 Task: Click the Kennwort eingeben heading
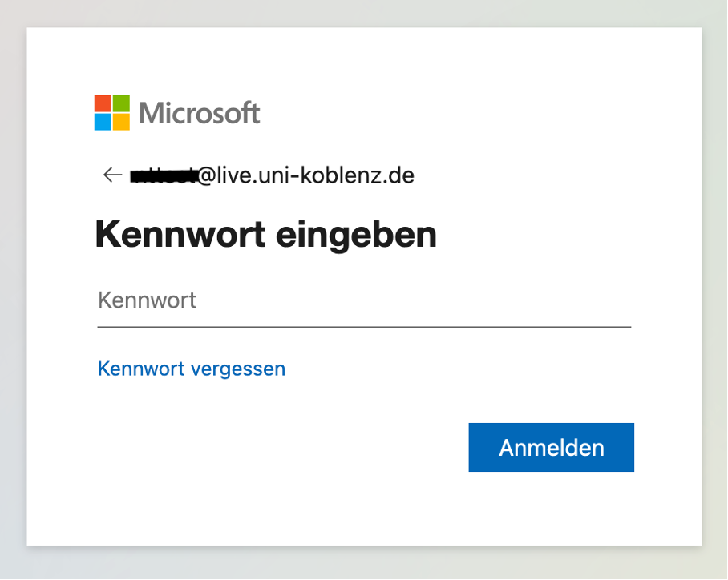pyautogui.click(x=265, y=236)
